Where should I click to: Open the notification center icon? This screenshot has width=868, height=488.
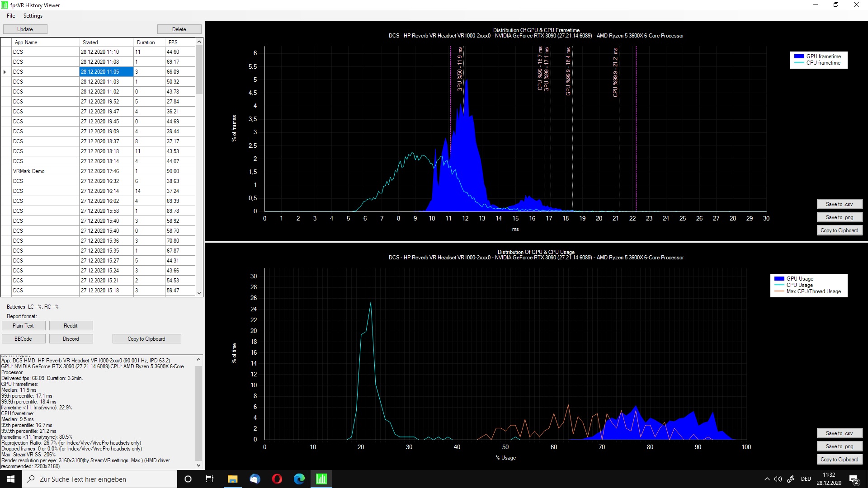coord(854,479)
